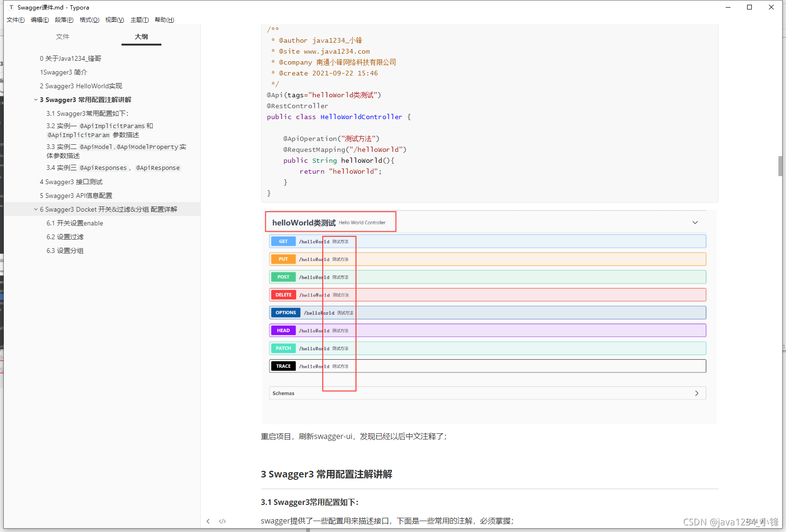Close the Typora window
Viewport: 786px width, 532px height.
click(x=771, y=7)
